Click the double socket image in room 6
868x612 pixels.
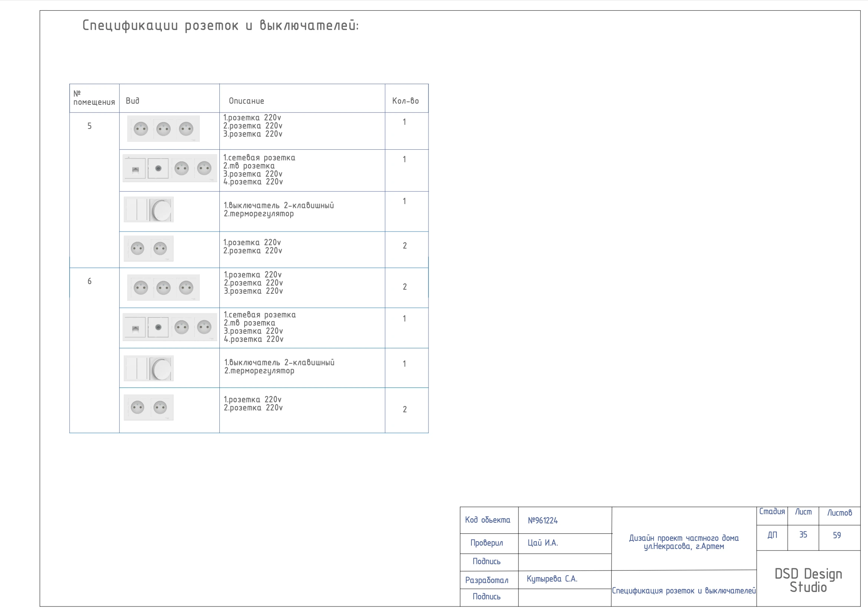pos(149,407)
